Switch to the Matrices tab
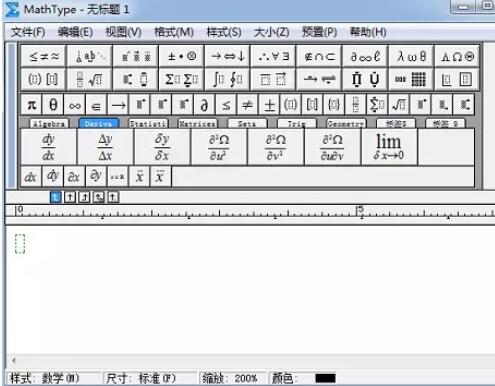The width and height of the screenshot is (495, 386). [x=197, y=124]
